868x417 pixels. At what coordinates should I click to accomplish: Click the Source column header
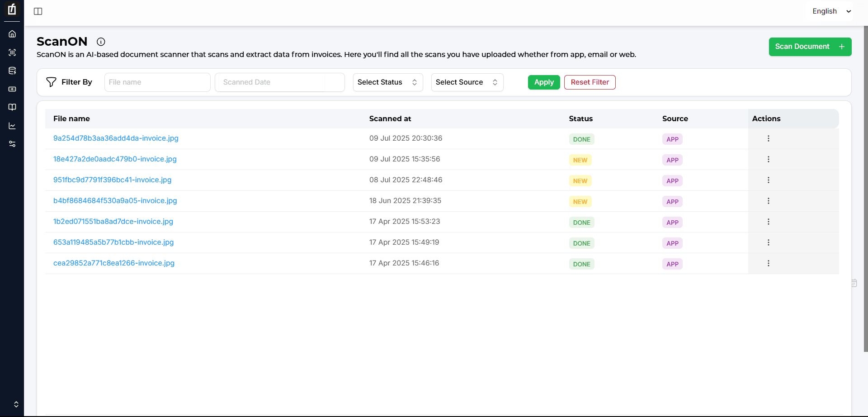675,118
